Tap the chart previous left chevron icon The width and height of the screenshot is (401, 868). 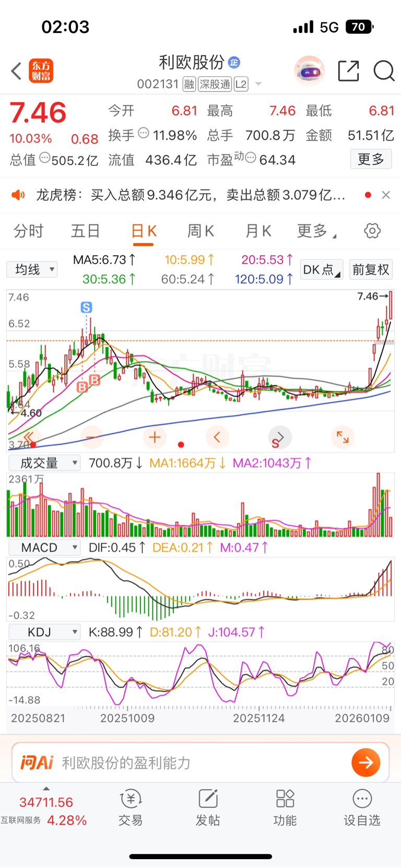pyautogui.click(x=217, y=437)
